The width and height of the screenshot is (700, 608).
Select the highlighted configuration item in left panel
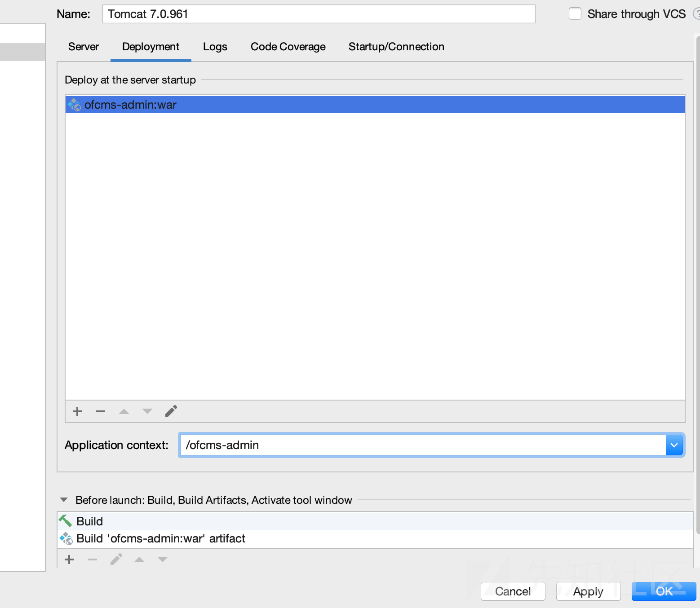pos(22,52)
